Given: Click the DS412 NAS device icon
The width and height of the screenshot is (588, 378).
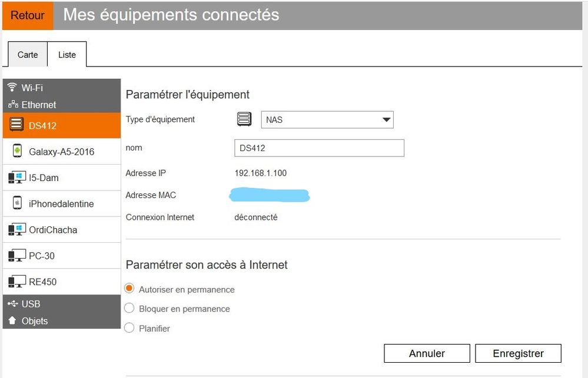Looking at the screenshot, I should click(x=16, y=125).
